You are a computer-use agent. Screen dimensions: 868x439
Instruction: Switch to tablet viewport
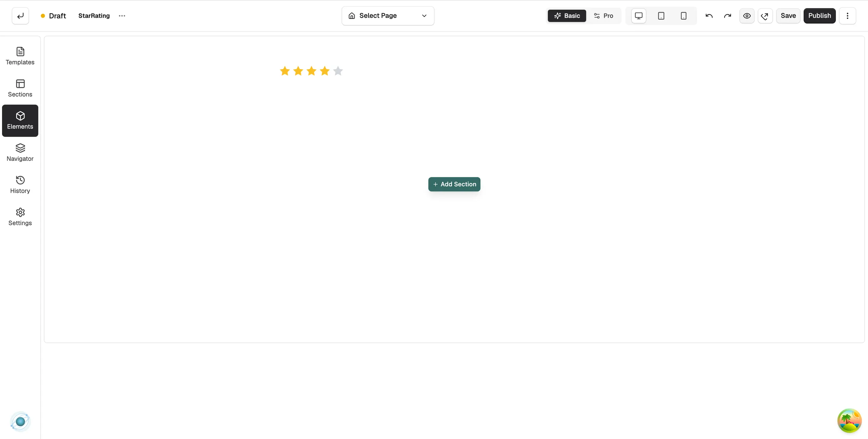(661, 16)
